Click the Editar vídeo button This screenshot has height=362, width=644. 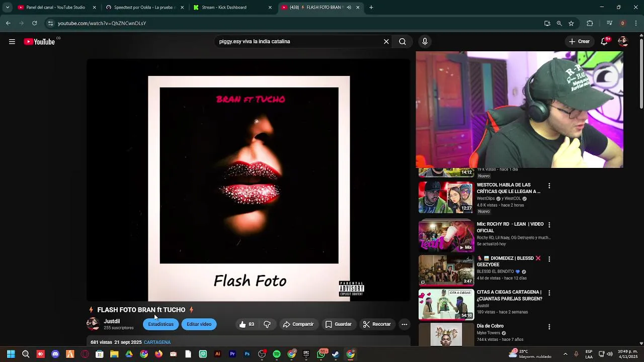pos(199,324)
